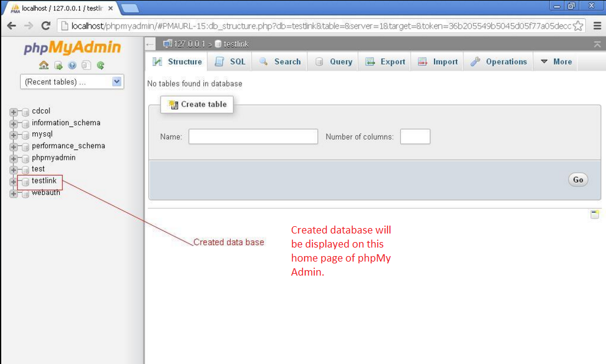The image size is (606, 364).
Task: Click the Go button
Action: coord(578,180)
